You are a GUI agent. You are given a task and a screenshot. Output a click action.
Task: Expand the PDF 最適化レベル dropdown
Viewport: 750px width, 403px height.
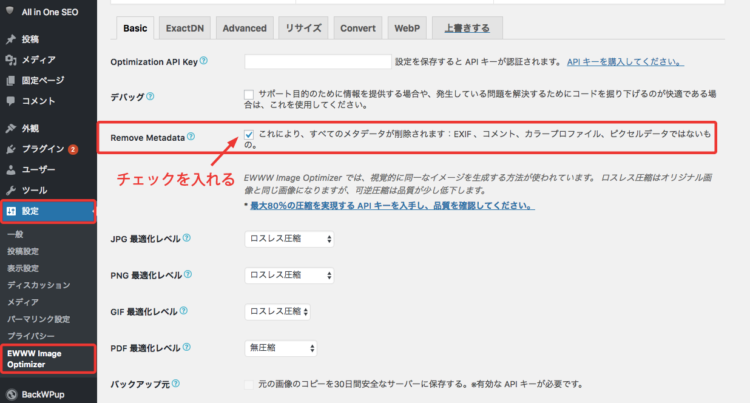pos(281,347)
